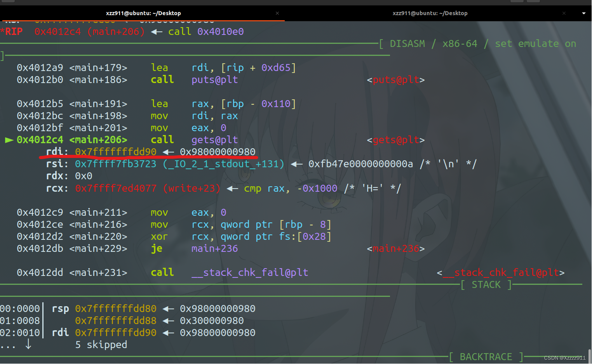Click the red-underlined rdi address 0x7fffffffdd90

(x=115, y=152)
